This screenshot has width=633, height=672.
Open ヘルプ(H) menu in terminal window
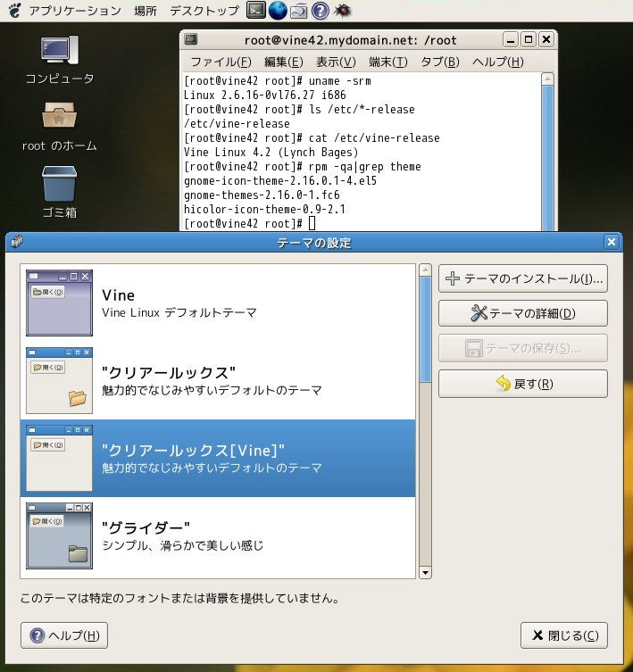498,62
